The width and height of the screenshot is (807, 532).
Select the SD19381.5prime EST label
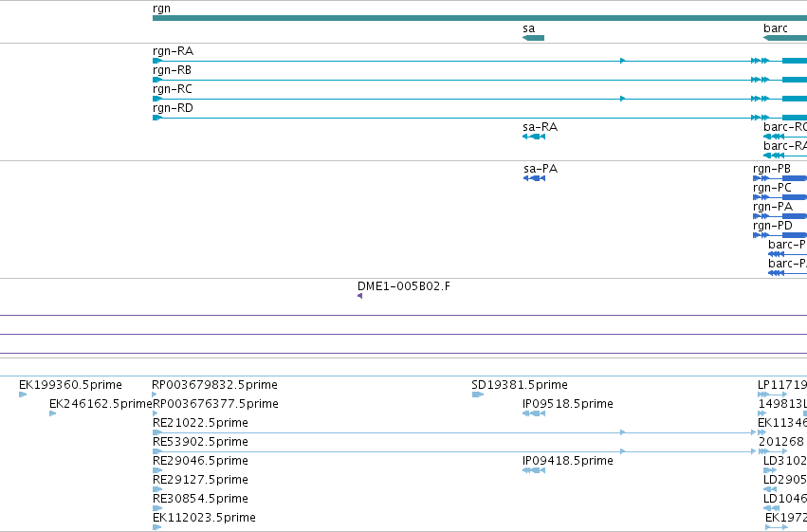click(520, 385)
